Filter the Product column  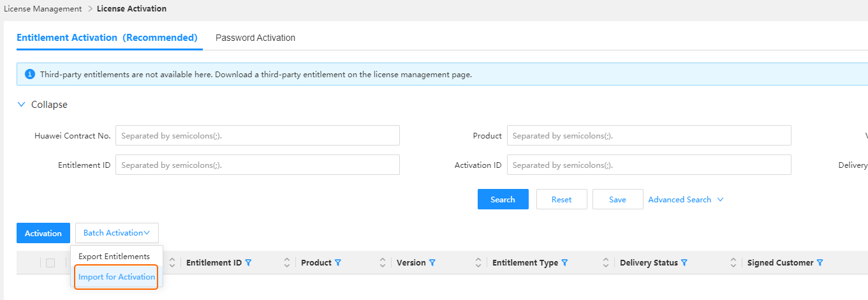pyautogui.click(x=338, y=263)
